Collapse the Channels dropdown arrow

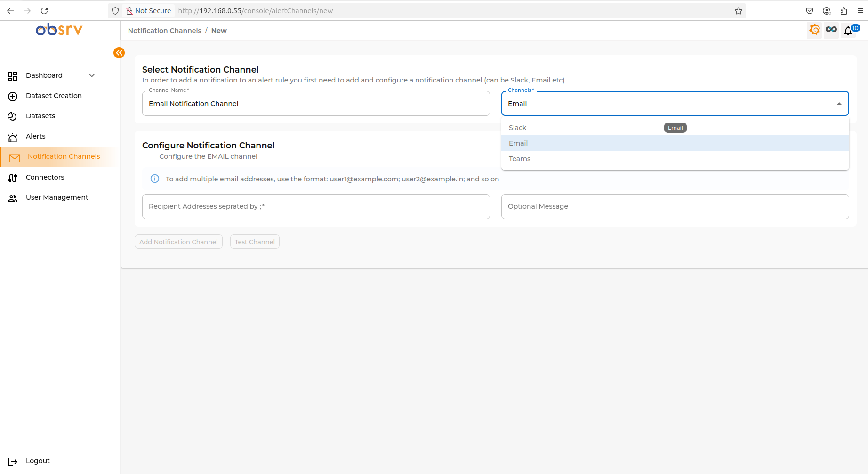[839, 104]
